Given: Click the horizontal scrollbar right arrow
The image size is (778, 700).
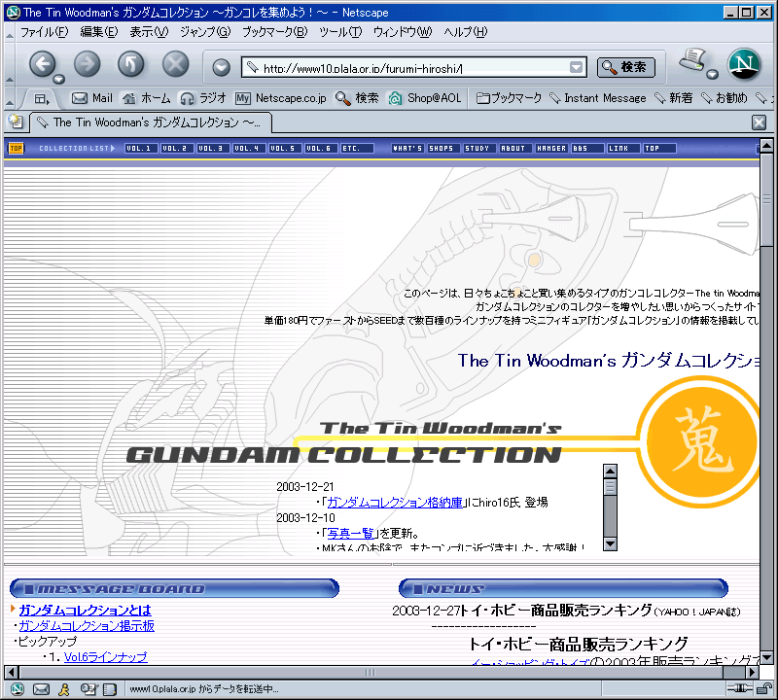Looking at the screenshot, I should 752,672.
